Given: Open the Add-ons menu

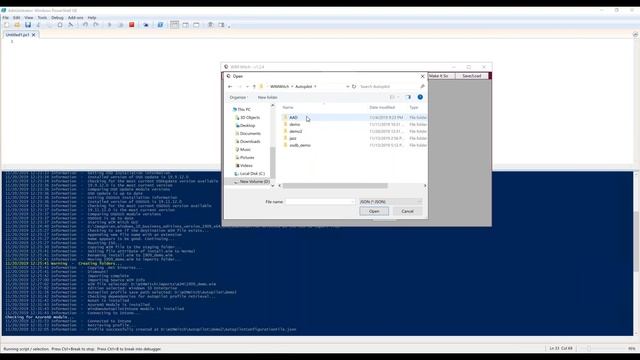Looking at the screenshot, I should pyautogui.click(x=76, y=18).
